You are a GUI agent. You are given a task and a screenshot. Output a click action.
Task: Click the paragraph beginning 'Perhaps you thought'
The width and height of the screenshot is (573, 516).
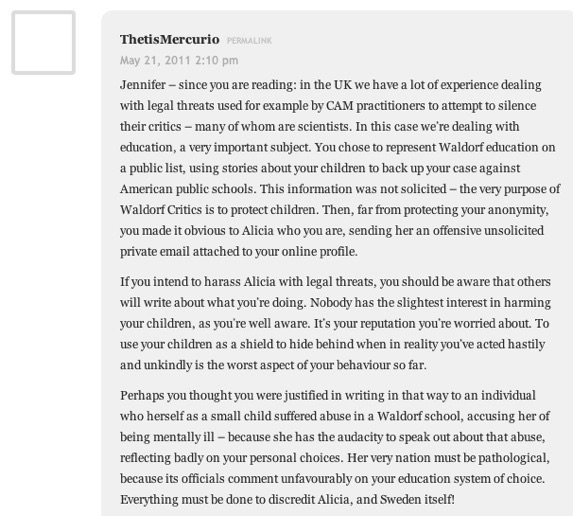[335, 447]
